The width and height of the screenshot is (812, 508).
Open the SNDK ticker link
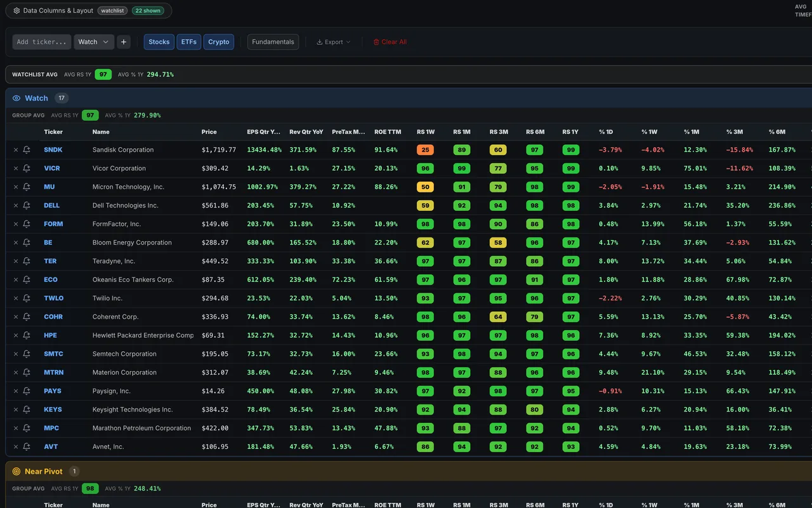pos(53,150)
